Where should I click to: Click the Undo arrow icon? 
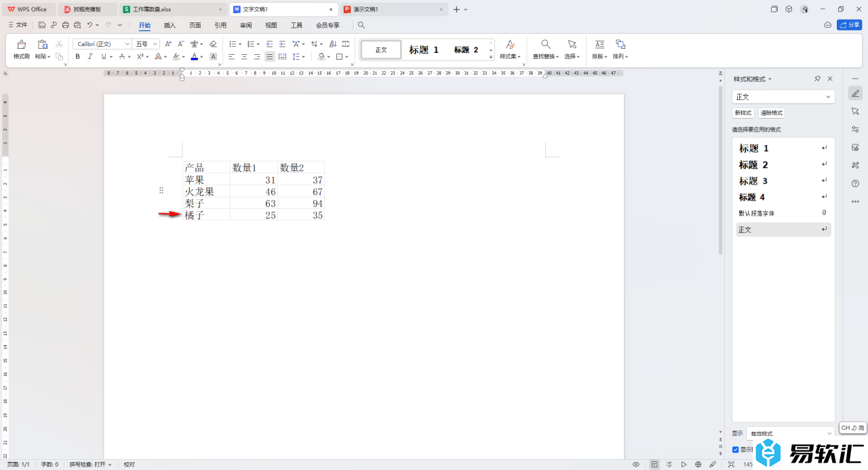tap(90, 25)
